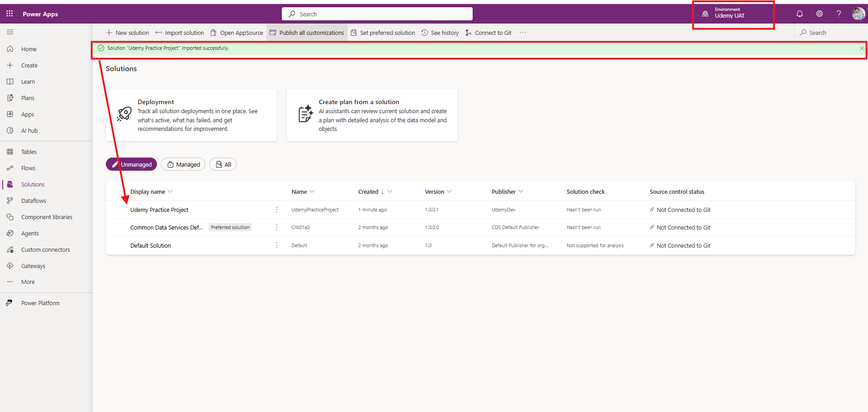Viewport: 868px width, 412px height.
Task: Open more commands ellipsis in toolbar
Action: [523, 33]
